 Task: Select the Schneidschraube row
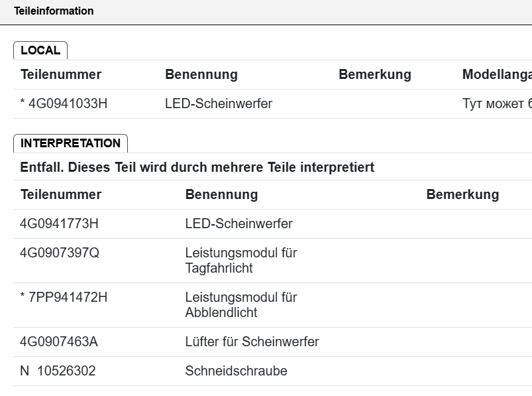click(236, 371)
